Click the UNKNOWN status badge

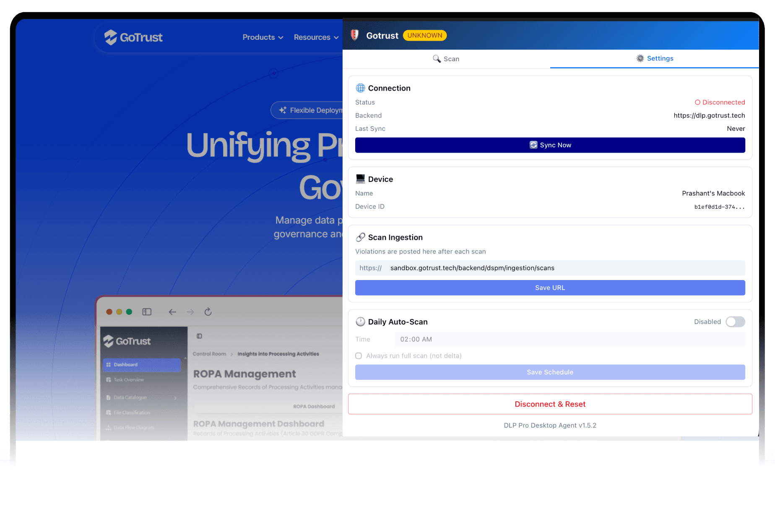[425, 35]
